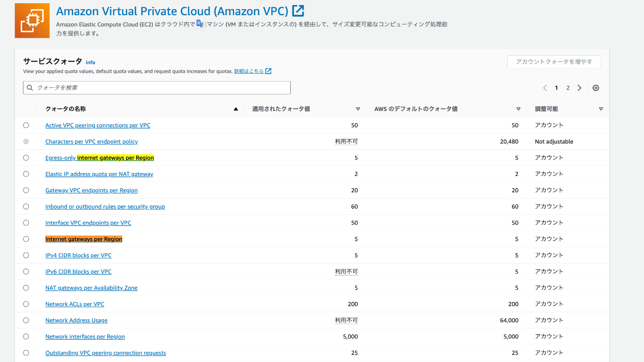Select the radio for Inbound or outbound rules per security group
The width and height of the screenshot is (644, 362).
click(x=26, y=206)
